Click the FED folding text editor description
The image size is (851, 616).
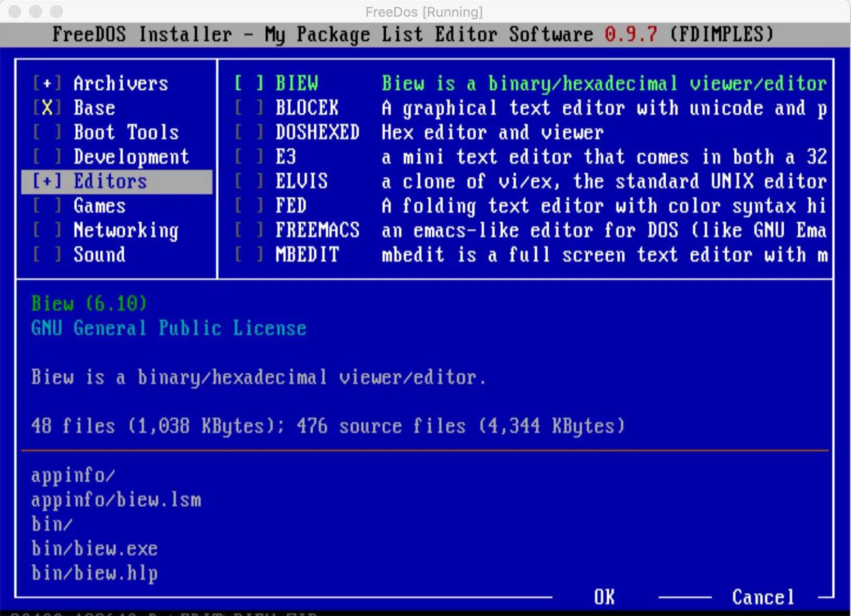(x=605, y=206)
